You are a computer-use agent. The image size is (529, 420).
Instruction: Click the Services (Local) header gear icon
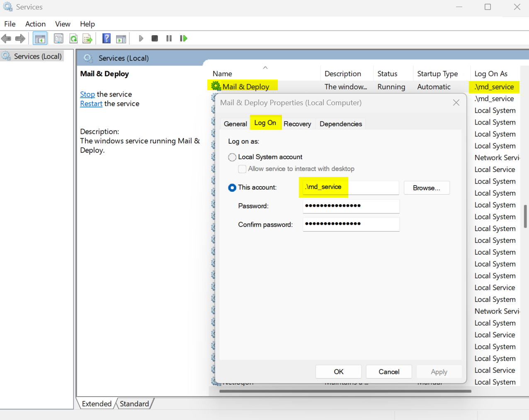[x=88, y=58]
